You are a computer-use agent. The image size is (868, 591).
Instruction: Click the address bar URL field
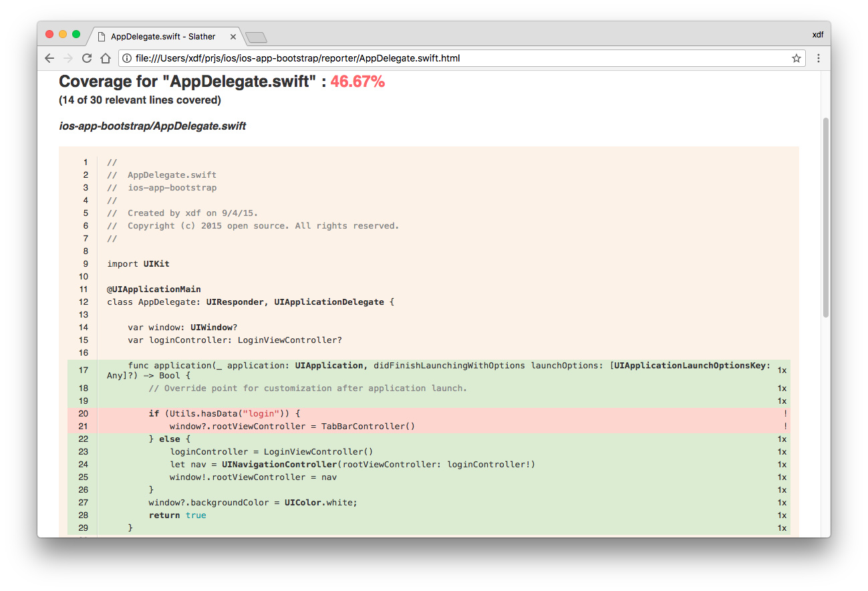pos(454,58)
